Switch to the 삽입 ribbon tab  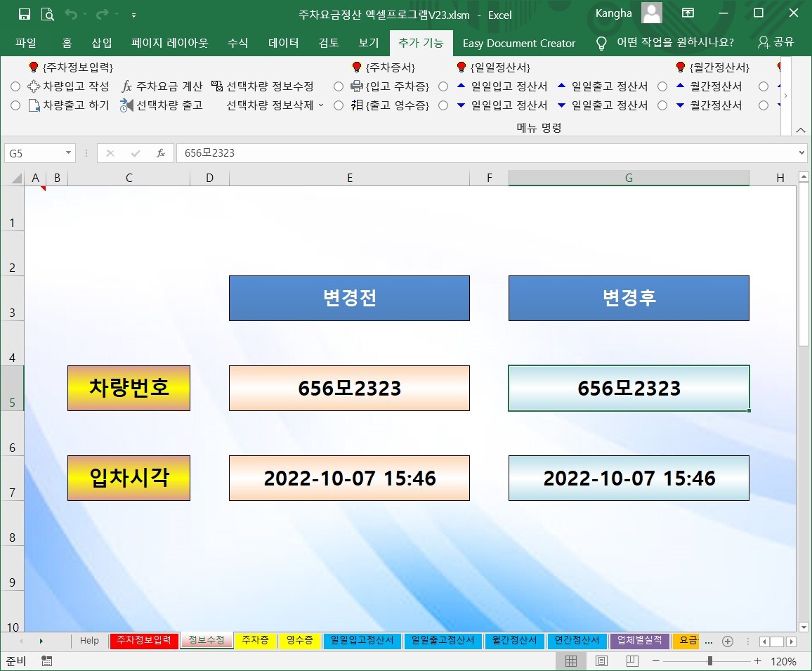(101, 42)
